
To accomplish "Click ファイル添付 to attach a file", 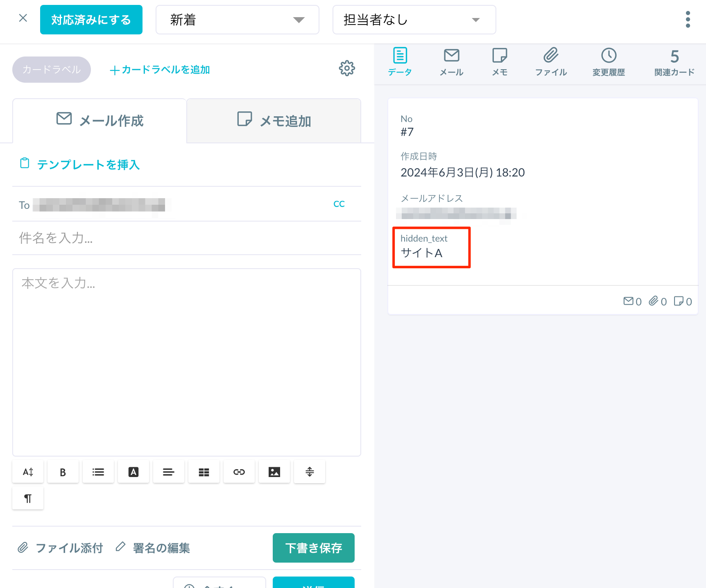I will click(x=60, y=548).
